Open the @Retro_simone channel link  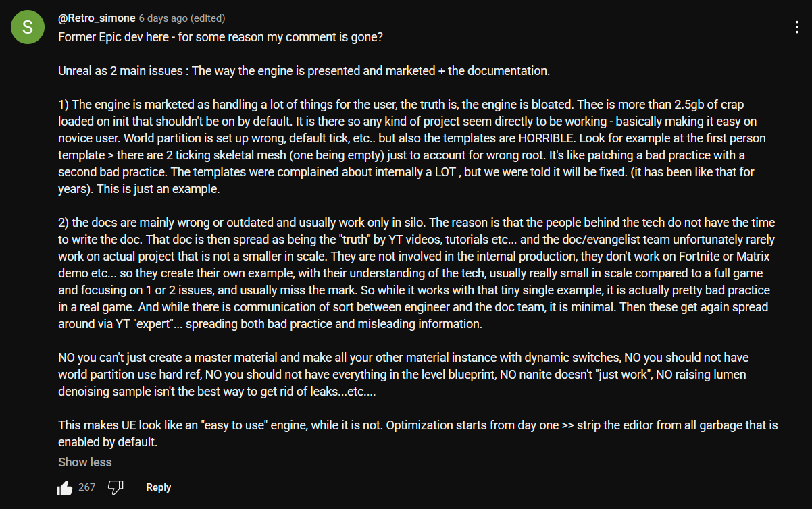click(x=97, y=18)
